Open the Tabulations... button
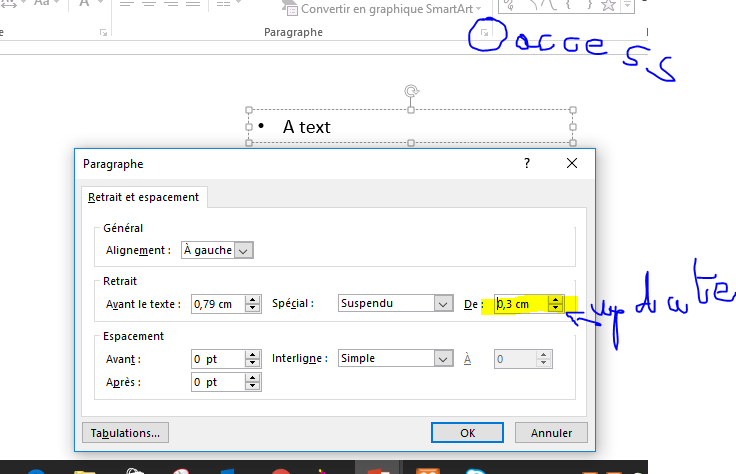This screenshot has width=736, height=474. [125, 433]
